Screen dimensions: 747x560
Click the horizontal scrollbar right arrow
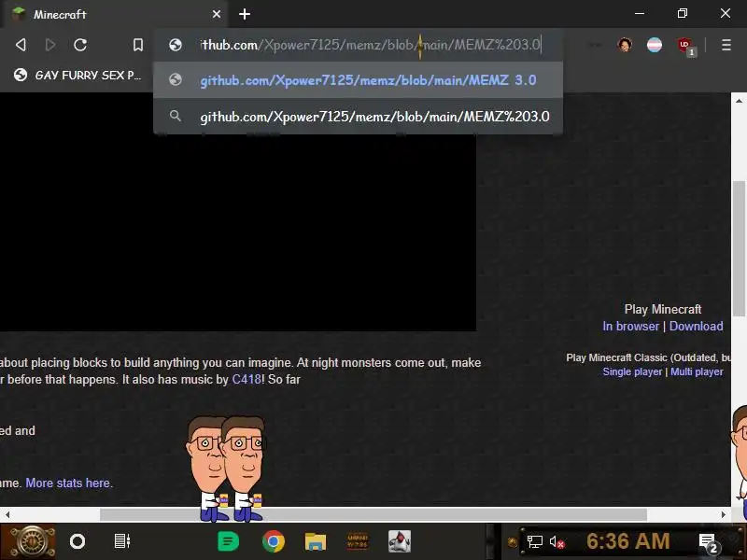(x=723, y=514)
